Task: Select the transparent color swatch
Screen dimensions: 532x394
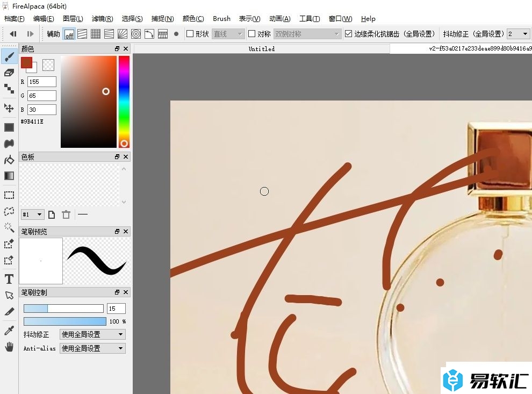Action: tap(48, 65)
